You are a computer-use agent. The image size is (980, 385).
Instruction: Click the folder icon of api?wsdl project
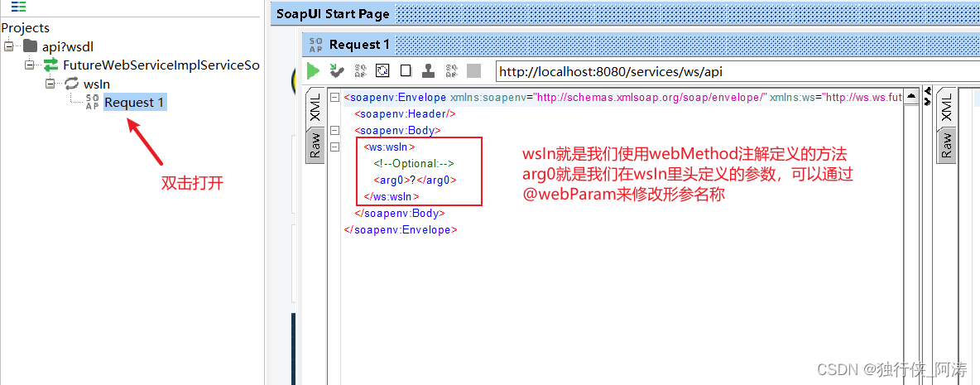click(x=31, y=46)
